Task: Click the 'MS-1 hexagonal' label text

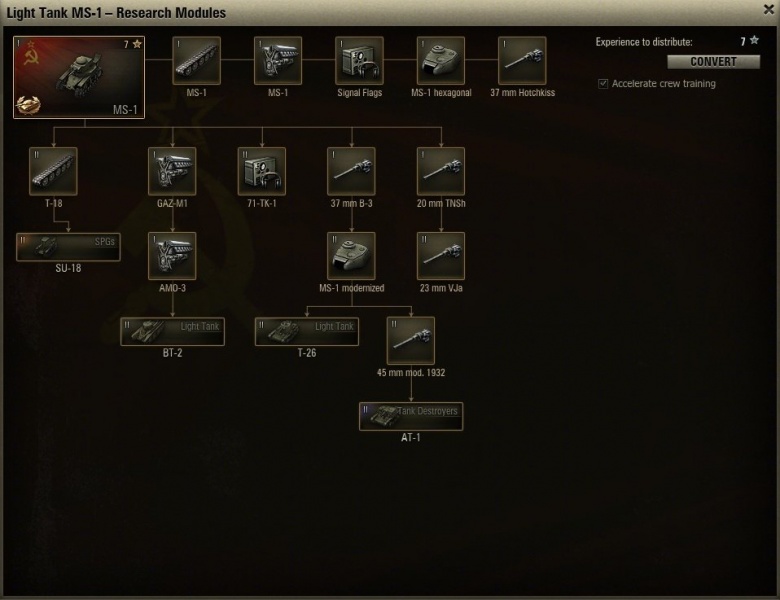Action: (441, 93)
